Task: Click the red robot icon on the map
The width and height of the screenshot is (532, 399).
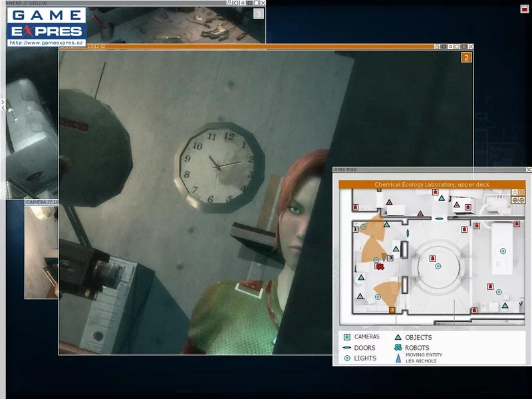Action: (379, 266)
